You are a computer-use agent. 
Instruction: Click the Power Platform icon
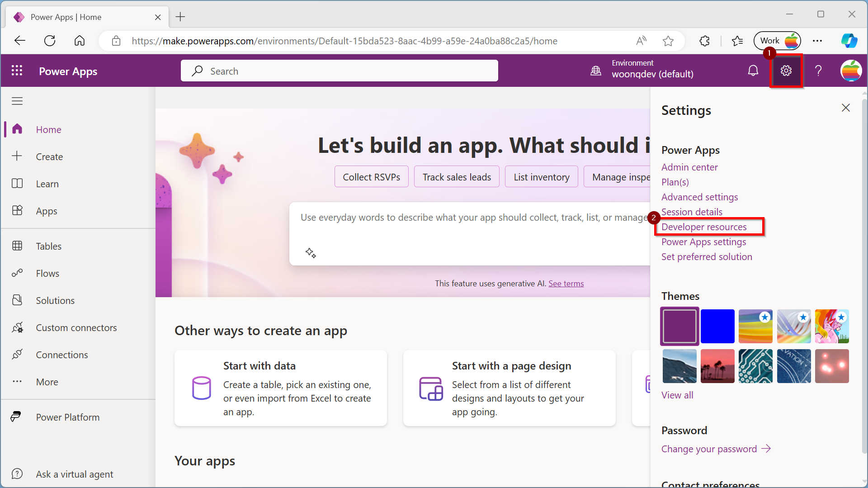[x=16, y=417]
